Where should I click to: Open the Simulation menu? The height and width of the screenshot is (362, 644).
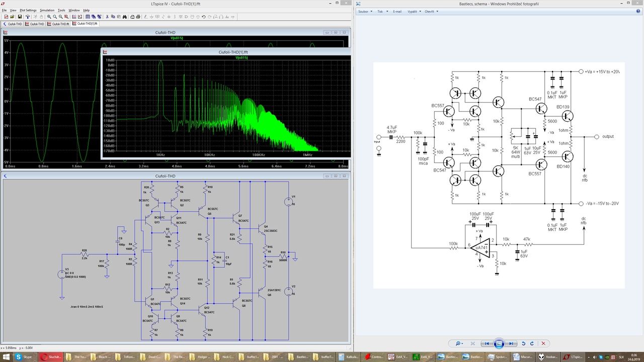coord(47,10)
